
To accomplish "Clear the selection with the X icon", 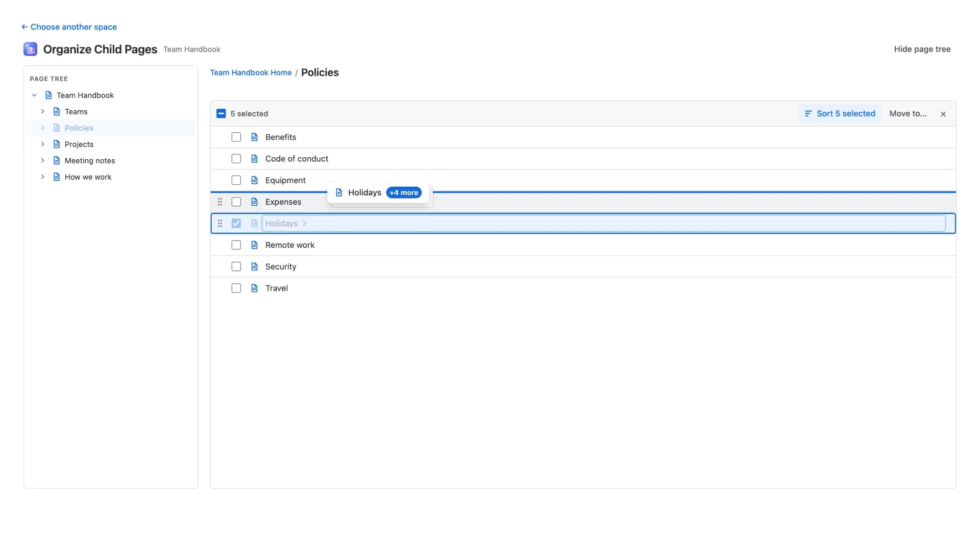I will [x=943, y=114].
